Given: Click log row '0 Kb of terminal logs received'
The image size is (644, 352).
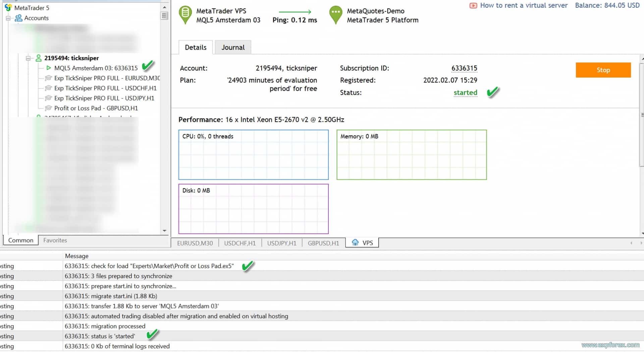Looking at the screenshot, I should 322,346.
